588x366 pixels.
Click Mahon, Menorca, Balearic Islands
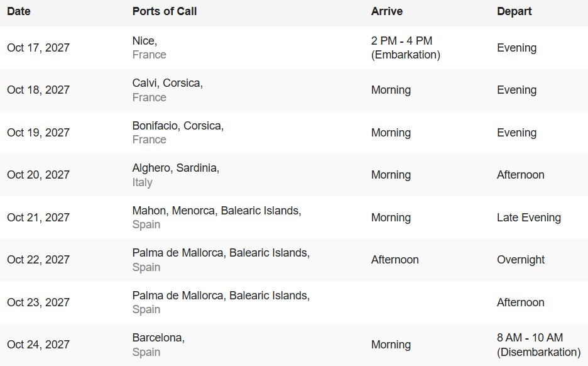tap(216, 211)
